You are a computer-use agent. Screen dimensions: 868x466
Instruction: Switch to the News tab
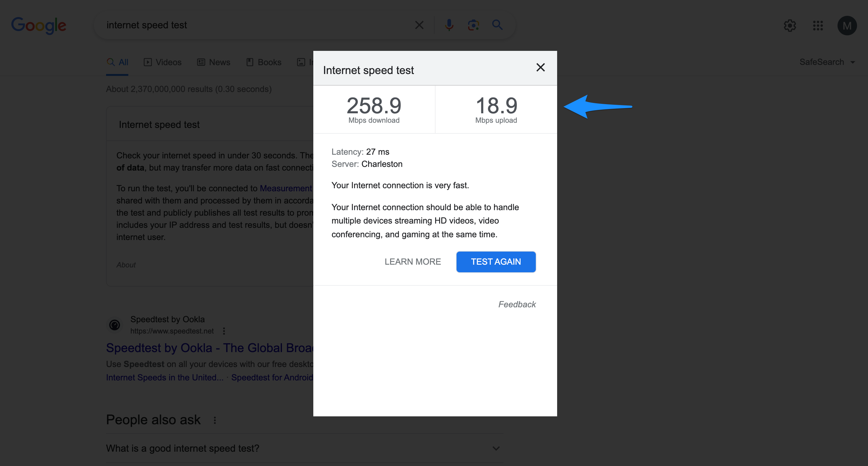point(214,62)
